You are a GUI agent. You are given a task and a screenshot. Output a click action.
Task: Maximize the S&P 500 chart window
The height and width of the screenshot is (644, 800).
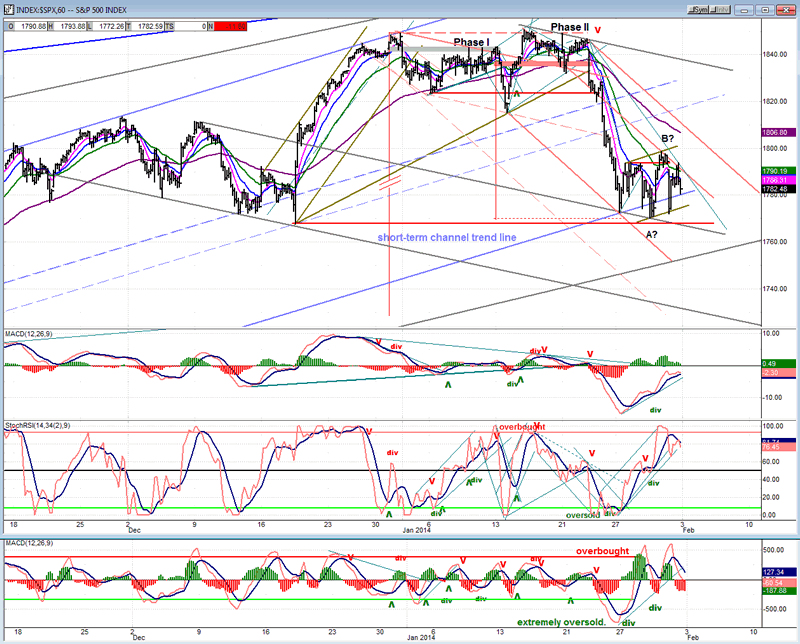tap(765, 10)
